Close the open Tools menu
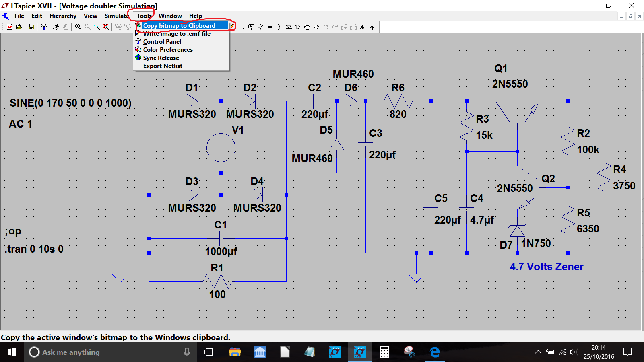The width and height of the screenshot is (644, 362). 144,16
